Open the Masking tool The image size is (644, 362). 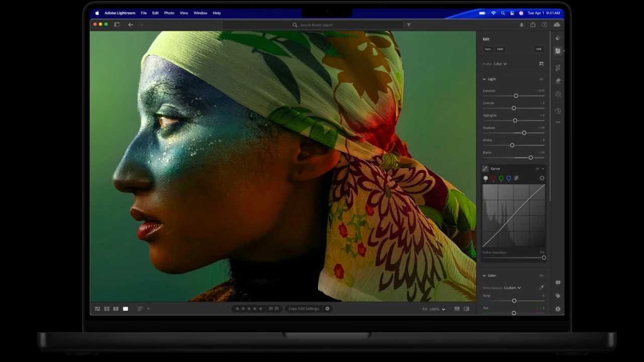pos(557,94)
